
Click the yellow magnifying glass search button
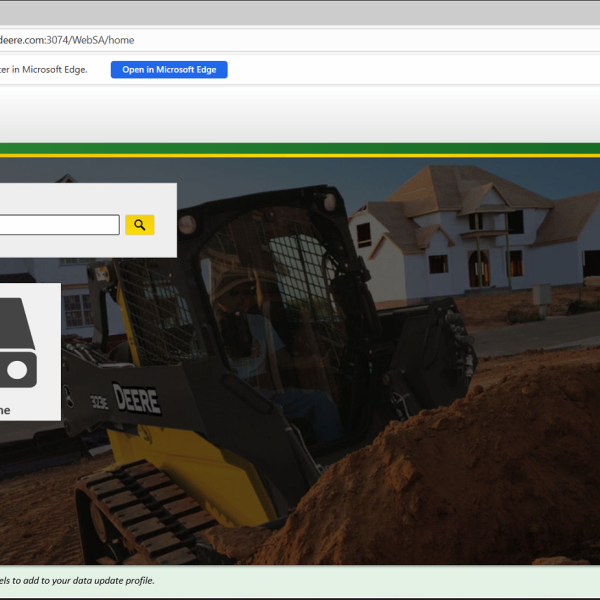point(140,225)
